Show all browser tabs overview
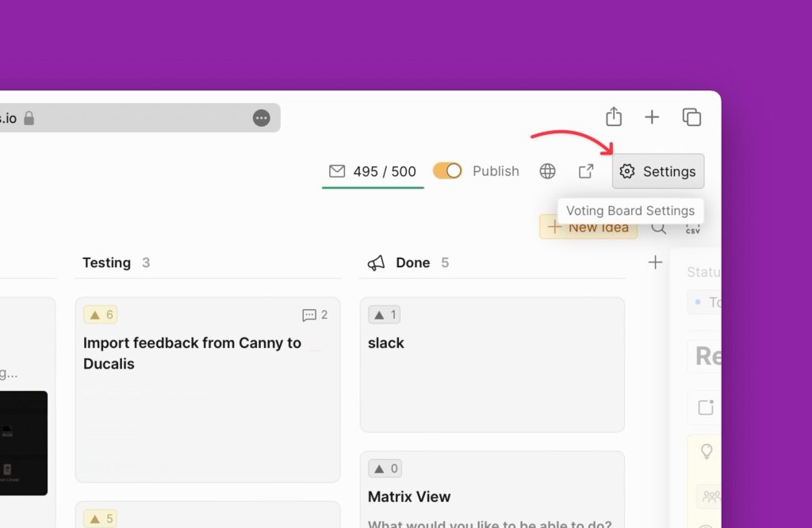The height and width of the screenshot is (528, 812). click(x=691, y=117)
